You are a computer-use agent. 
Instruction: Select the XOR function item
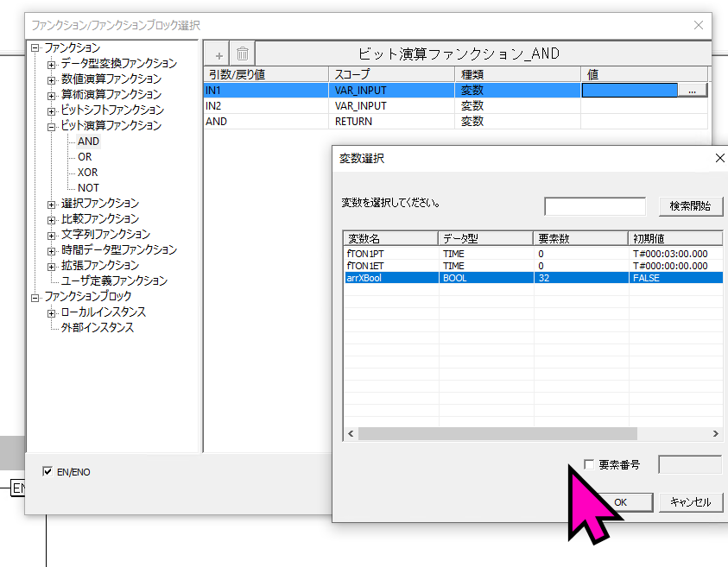pyautogui.click(x=87, y=173)
